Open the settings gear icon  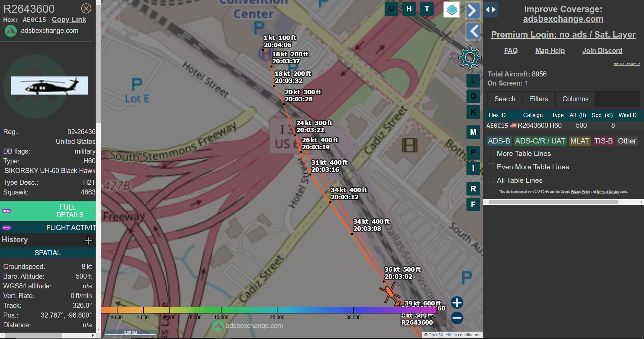(x=470, y=57)
